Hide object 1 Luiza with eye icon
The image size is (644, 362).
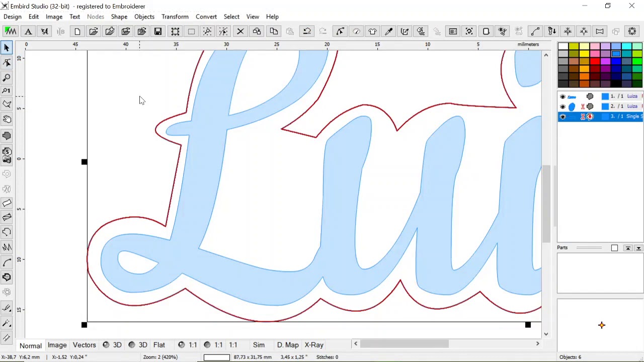pyautogui.click(x=562, y=97)
